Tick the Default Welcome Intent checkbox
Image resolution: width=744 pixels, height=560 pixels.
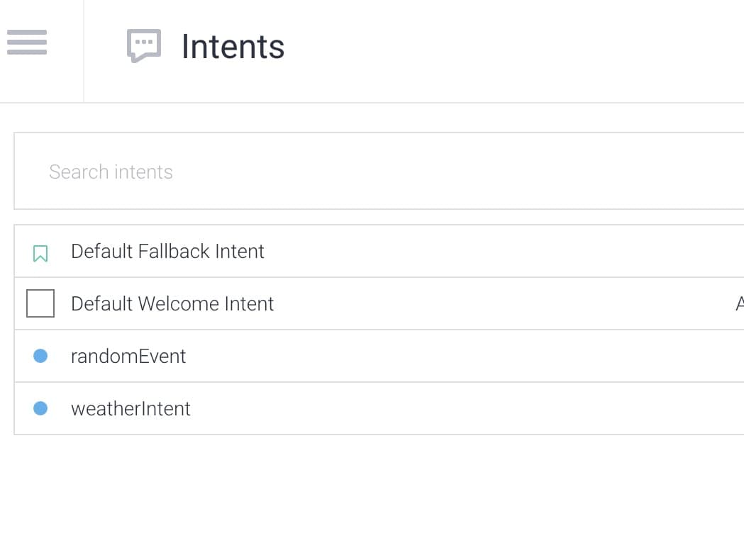40,303
